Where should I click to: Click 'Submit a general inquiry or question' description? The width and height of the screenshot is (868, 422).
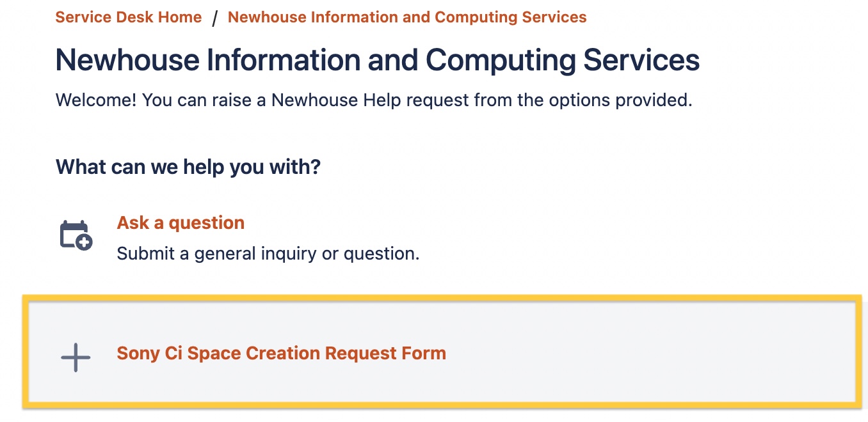[268, 254]
